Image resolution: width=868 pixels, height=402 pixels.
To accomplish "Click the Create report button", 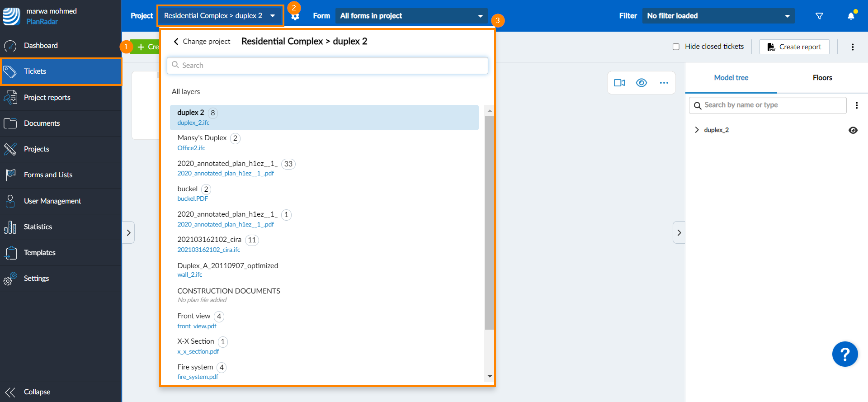I will (x=794, y=47).
